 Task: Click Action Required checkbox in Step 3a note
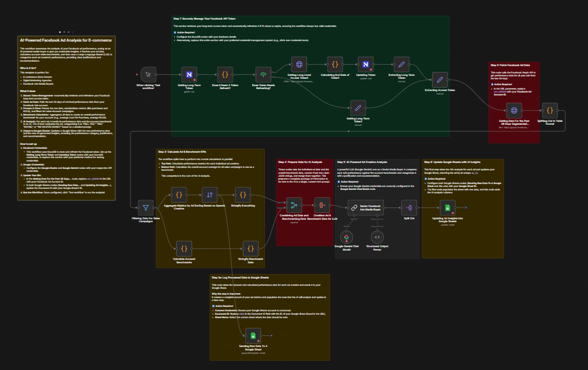point(213,305)
